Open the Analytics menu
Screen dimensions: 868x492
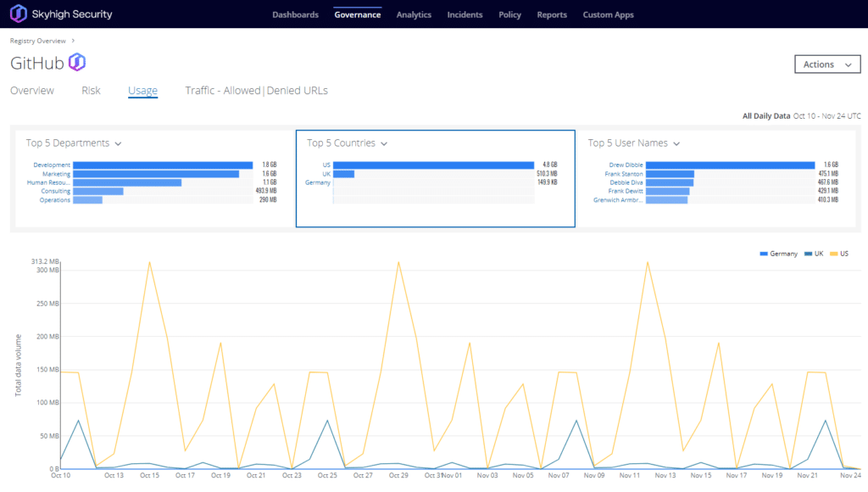tap(414, 14)
